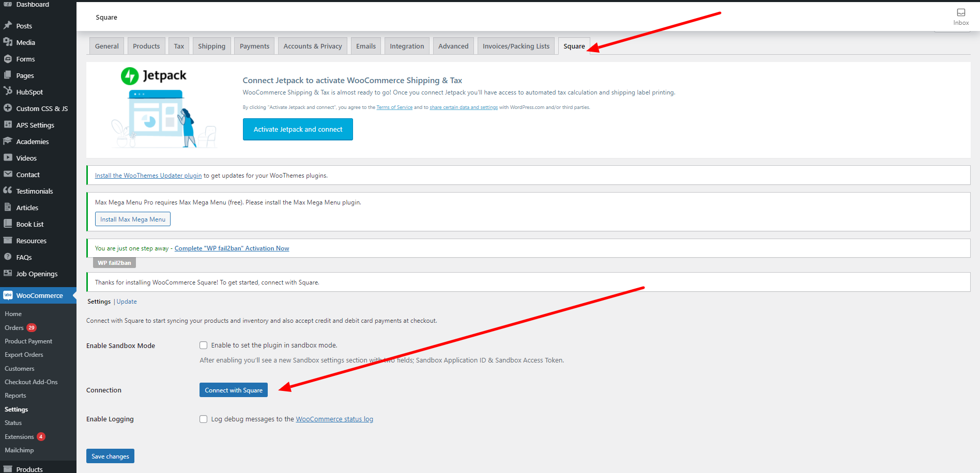This screenshot has width=980, height=473.
Task: Click the Posts pushpin icon
Action: [8, 25]
